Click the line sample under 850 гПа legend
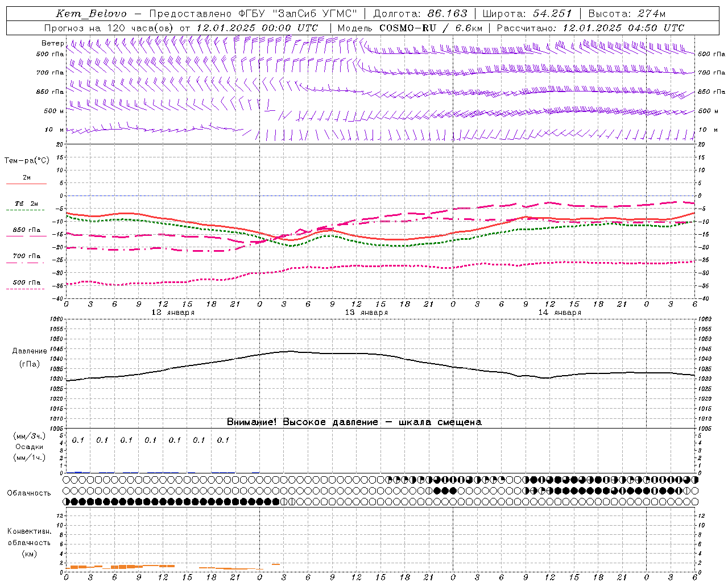Image resolution: width=728 pixels, height=582 pixels. click(x=26, y=236)
